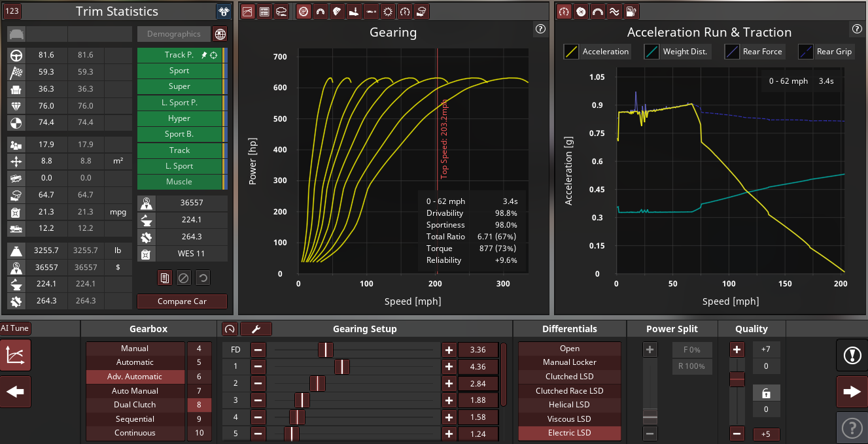Toggle the Weight Dist. line in the legend

click(x=652, y=52)
